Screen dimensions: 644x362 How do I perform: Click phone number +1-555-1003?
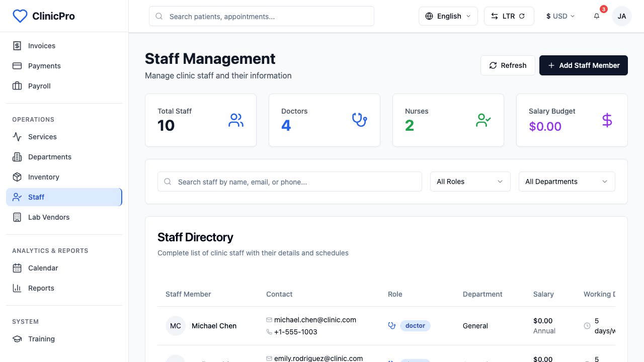[x=296, y=332]
